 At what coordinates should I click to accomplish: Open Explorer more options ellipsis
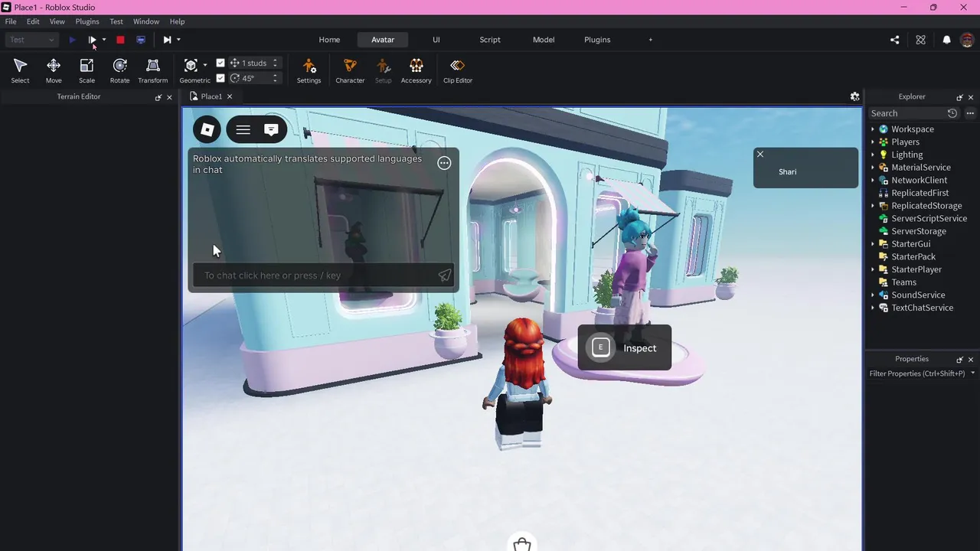click(970, 113)
